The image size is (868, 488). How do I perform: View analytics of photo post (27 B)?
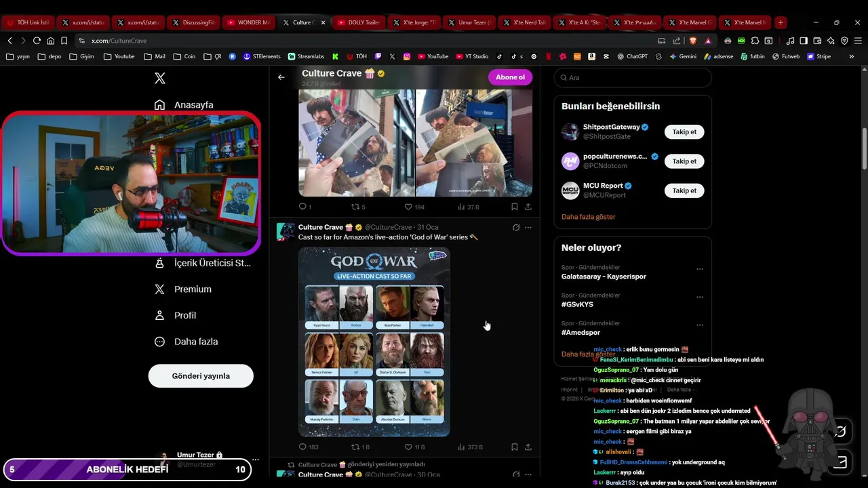(469, 207)
